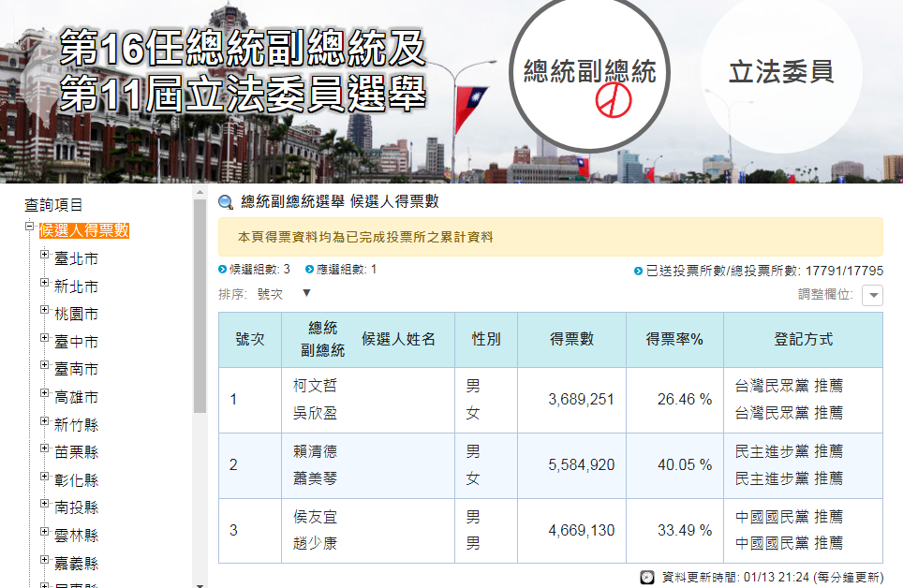Select 嘉義縣 in the tree
903x588 pixels.
click(x=76, y=564)
